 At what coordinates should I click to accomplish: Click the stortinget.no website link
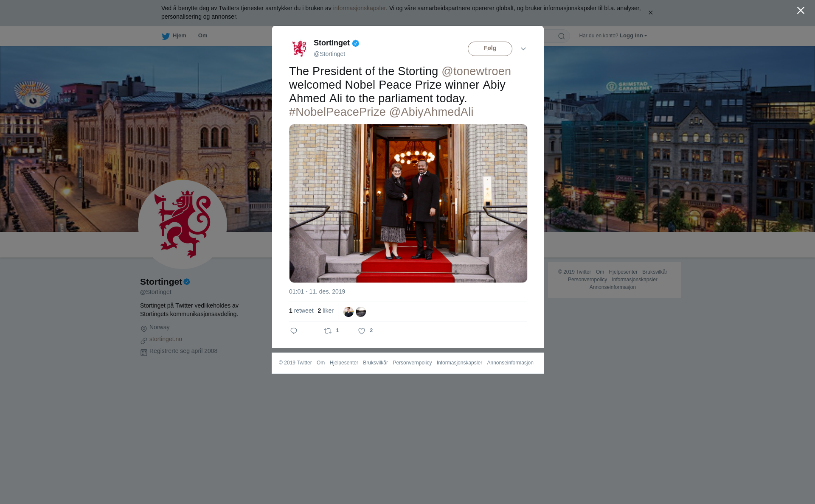click(166, 339)
